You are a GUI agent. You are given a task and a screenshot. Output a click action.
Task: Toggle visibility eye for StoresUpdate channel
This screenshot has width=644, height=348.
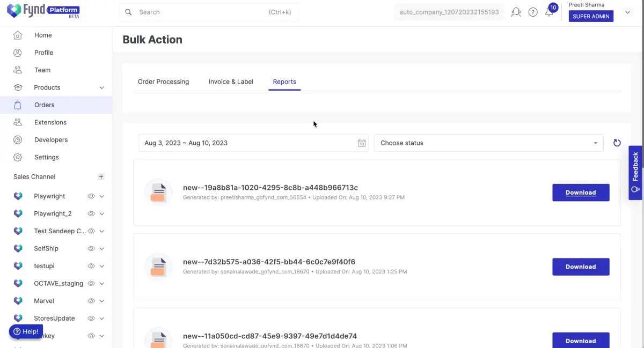point(91,318)
